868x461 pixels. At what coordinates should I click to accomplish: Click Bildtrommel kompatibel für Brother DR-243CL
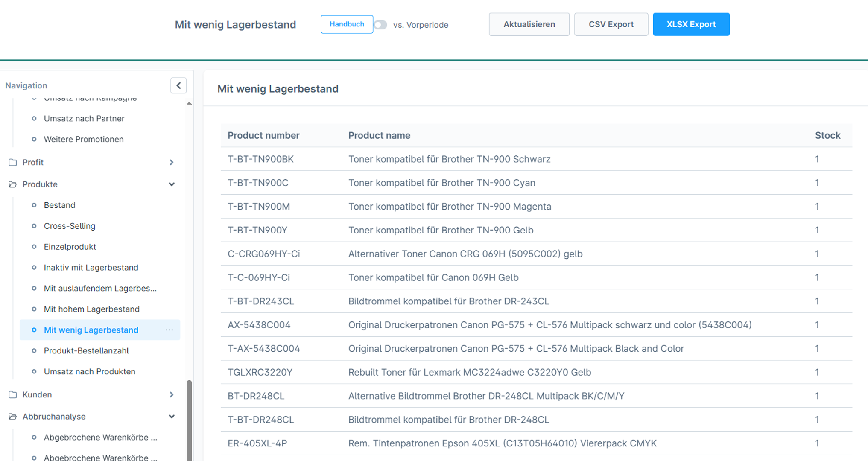coord(449,301)
